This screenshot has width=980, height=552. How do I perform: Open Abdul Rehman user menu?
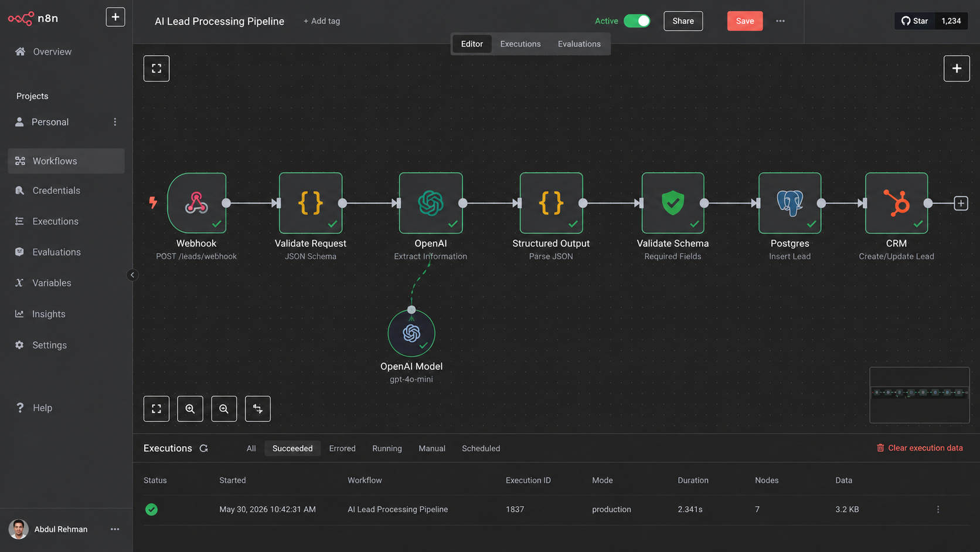(x=115, y=529)
